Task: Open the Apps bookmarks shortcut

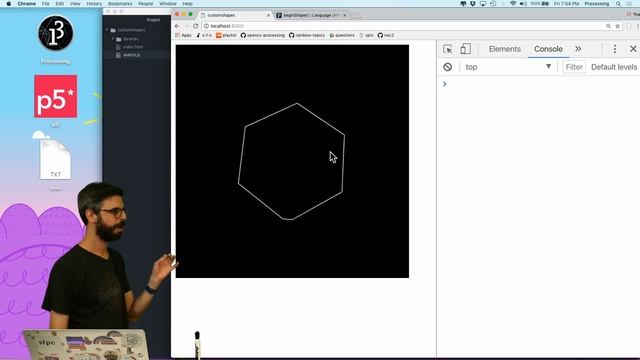Action: 183,36
